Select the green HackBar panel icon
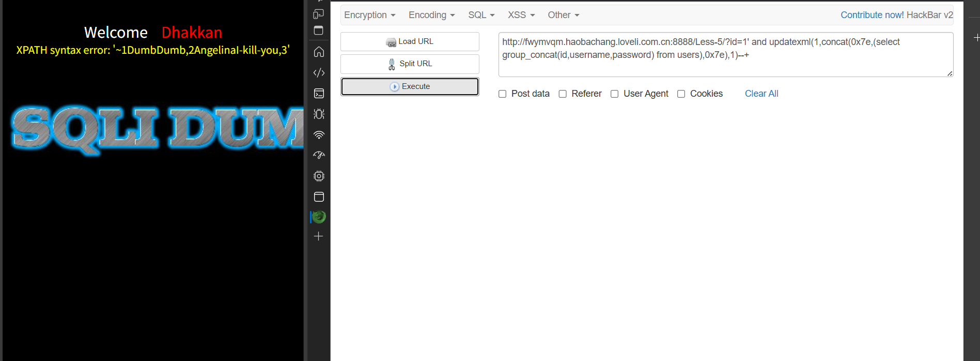Viewport: 980px width, 361px height. (x=319, y=217)
